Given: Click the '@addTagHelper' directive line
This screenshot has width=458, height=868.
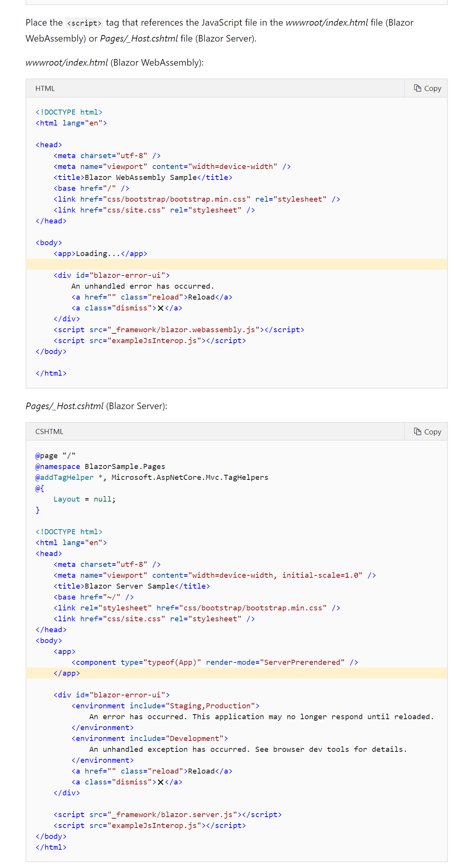Looking at the screenshot, I should click(152, 478).
